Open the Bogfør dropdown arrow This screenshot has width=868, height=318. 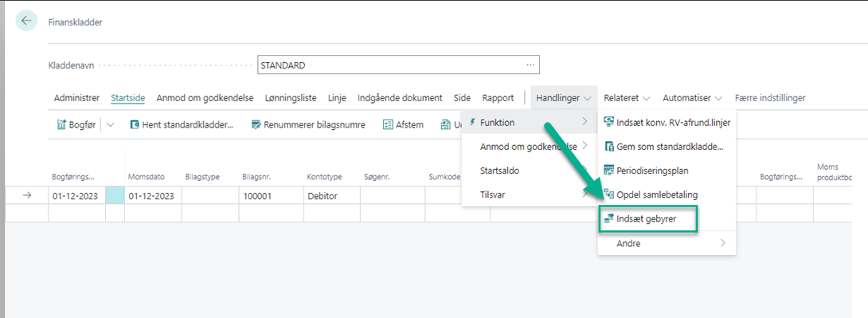click(110, 124)
